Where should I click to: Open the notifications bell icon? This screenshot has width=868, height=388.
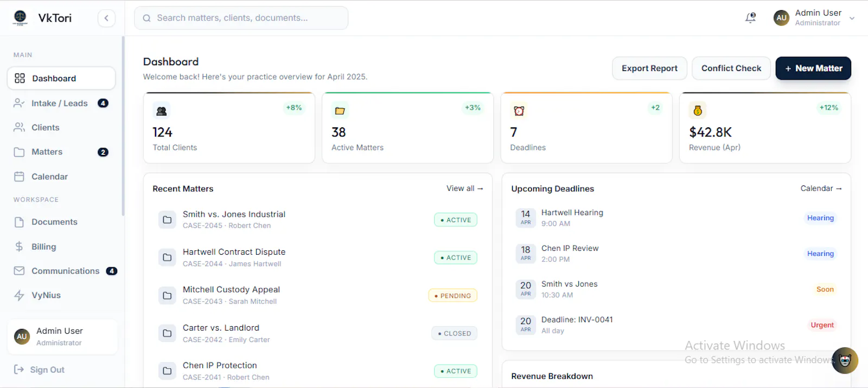click(750, 18)
